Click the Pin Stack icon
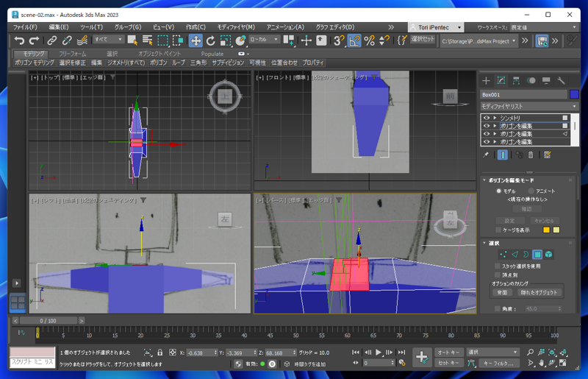588x379 pixels. [486, 155]
